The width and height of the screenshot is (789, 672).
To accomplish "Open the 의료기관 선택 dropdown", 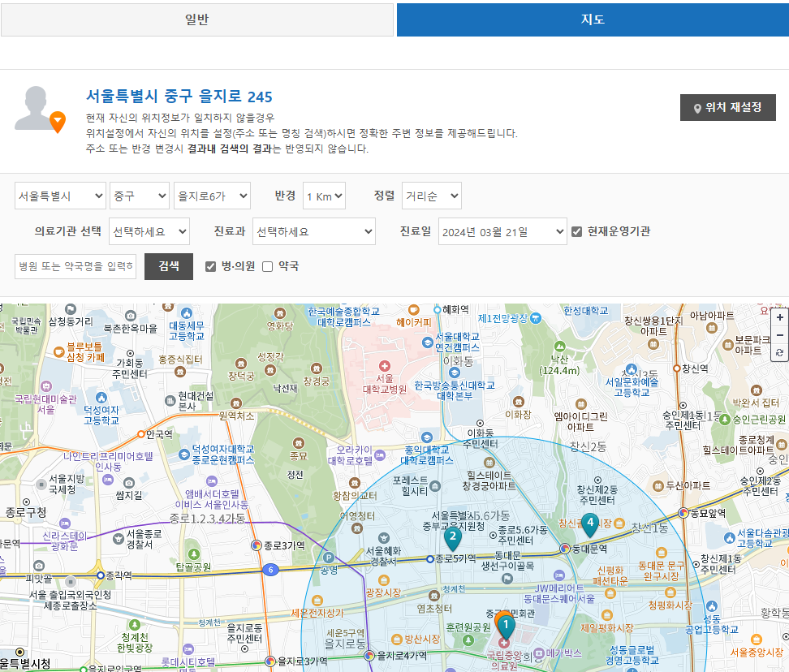I will coord(149,231).
